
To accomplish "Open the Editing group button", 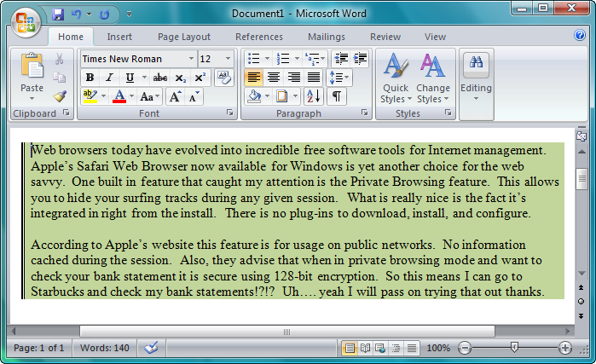I will click(476, 78).
